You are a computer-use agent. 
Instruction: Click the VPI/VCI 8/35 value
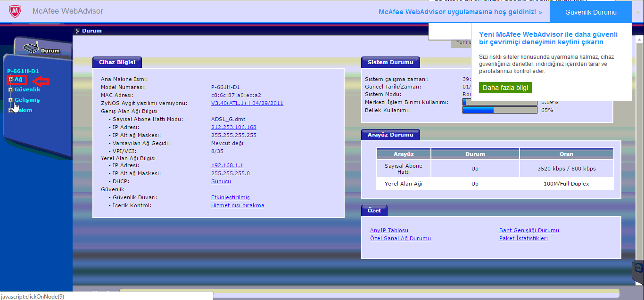point(217,151)
